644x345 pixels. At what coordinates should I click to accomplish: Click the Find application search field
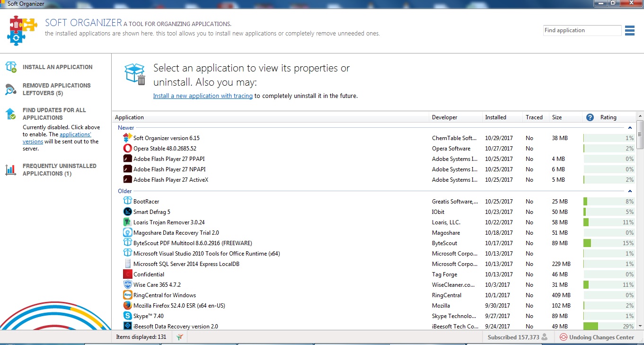pyautogui.click(x=582, y=30)
